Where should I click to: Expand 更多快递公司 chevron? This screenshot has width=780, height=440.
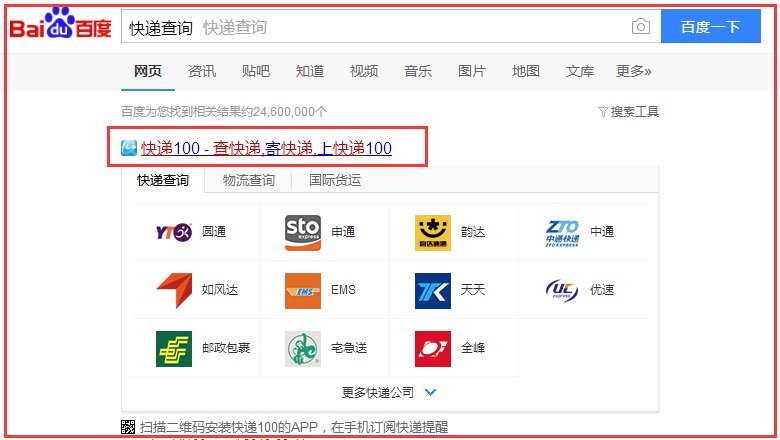point(430,392)
